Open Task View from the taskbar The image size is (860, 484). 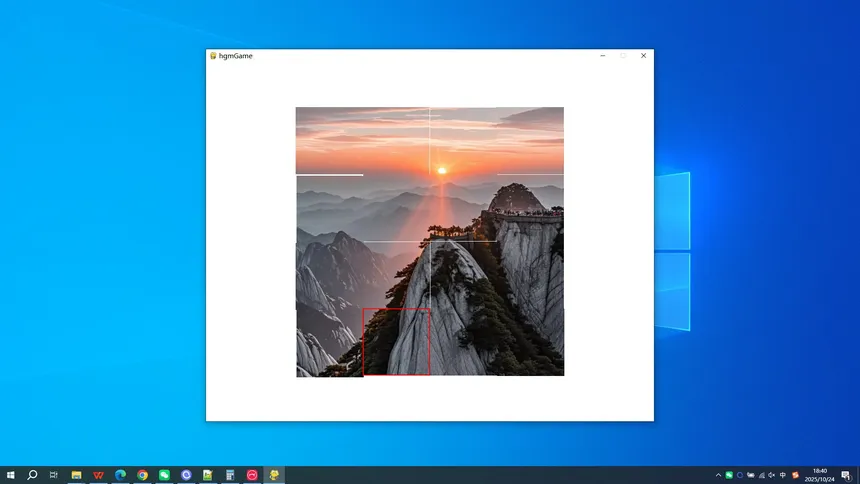click(54, 475)
